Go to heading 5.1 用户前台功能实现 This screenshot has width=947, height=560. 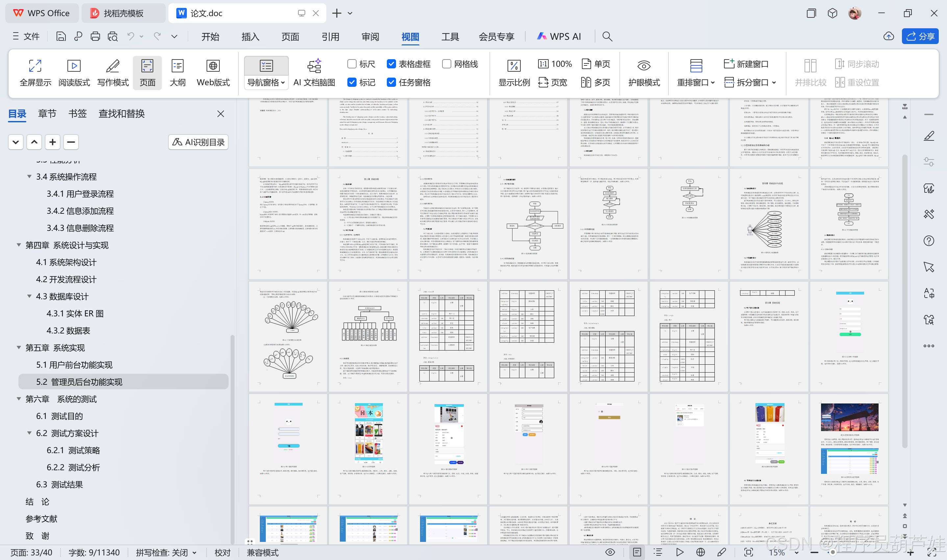[x=74, y=365]
